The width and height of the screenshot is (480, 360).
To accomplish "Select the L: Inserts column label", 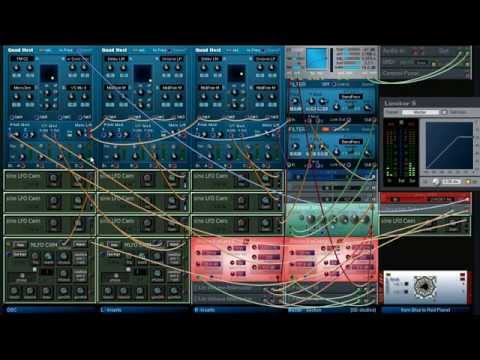I will pos(111,310).
